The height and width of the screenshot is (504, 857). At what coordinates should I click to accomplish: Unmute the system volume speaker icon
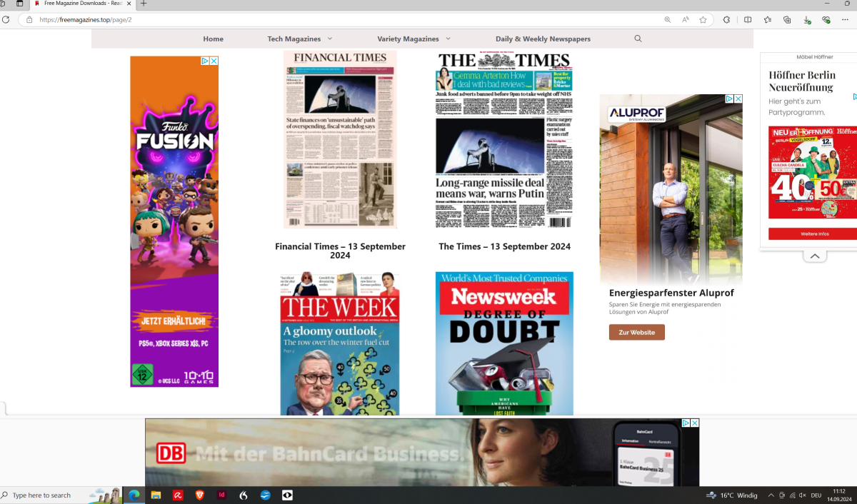coord(803,495)
